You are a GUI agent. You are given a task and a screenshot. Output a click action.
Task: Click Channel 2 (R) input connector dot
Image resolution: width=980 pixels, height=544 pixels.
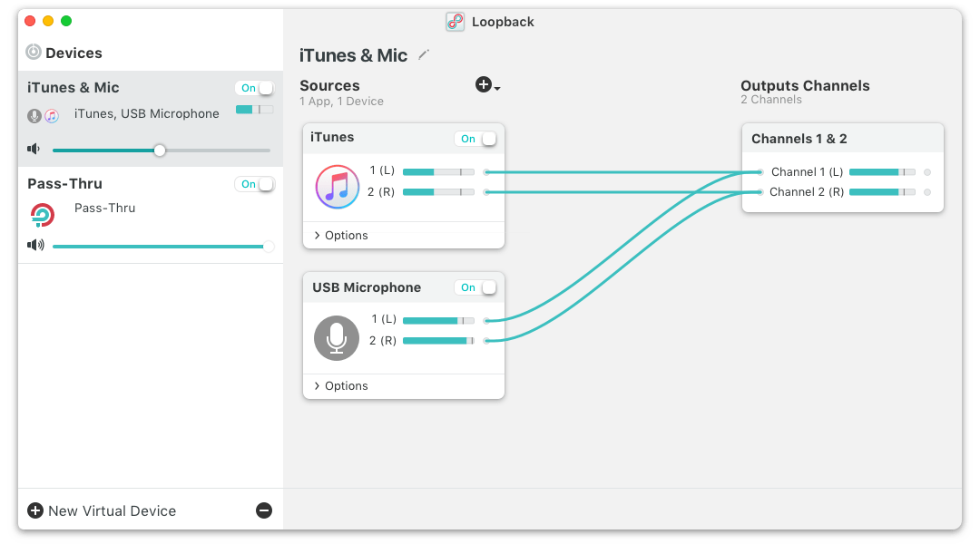760,191
